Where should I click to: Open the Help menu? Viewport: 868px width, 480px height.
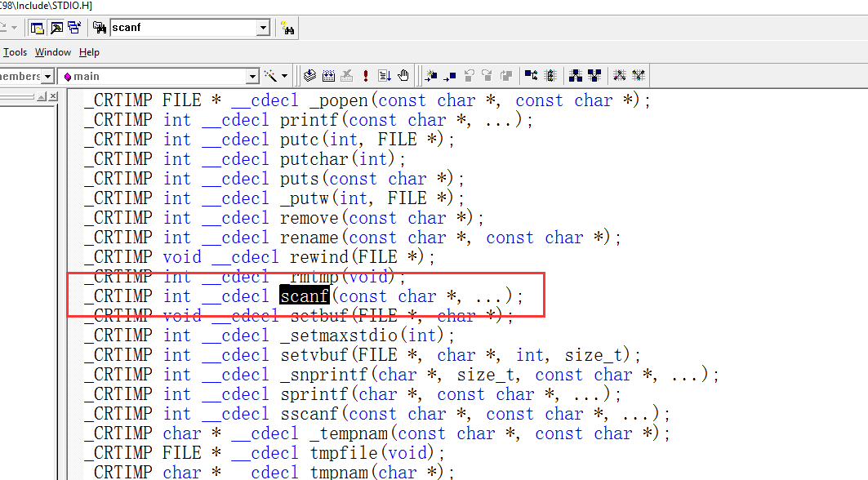[89, 52]
